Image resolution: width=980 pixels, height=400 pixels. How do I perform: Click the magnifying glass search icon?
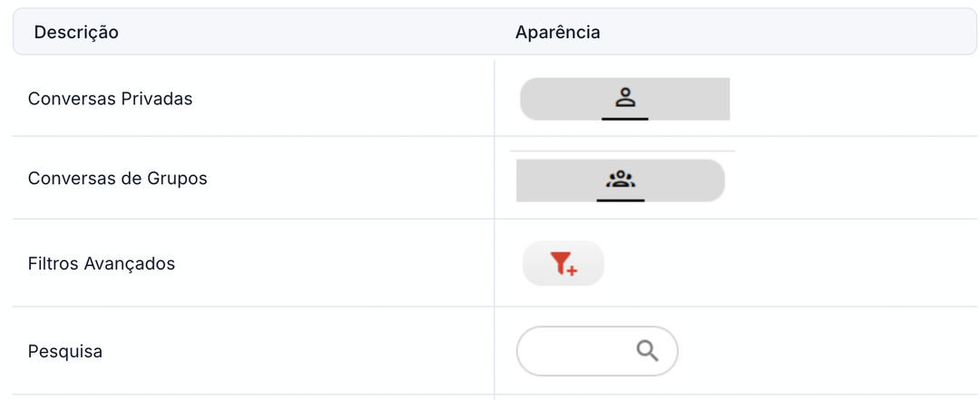pyautogui.click(x=648, y=351)
